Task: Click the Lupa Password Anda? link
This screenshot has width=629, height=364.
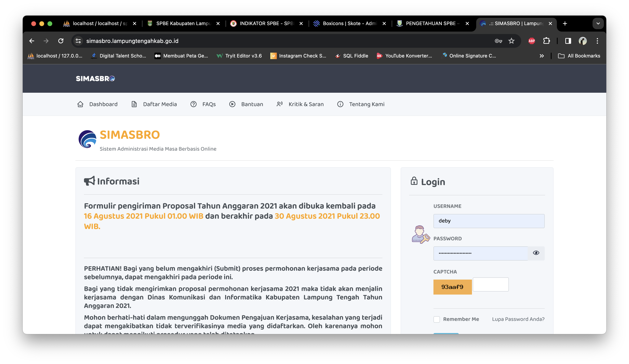Action: (x=518, y=319)
